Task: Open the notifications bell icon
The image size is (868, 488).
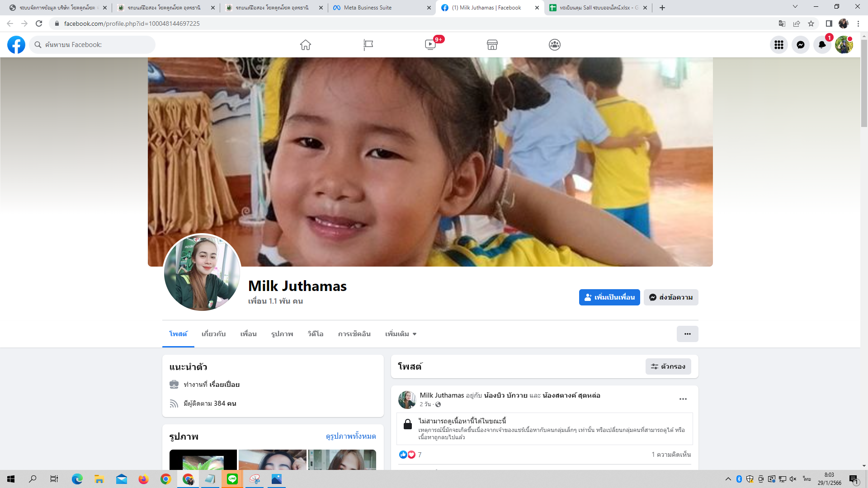Action: coord(822,45)
